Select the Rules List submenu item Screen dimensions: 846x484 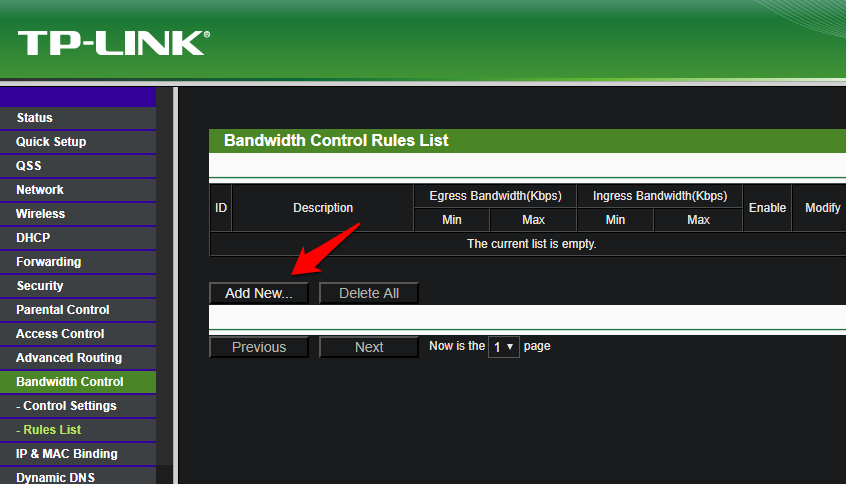pyautogui.click(x=78, y=430)
